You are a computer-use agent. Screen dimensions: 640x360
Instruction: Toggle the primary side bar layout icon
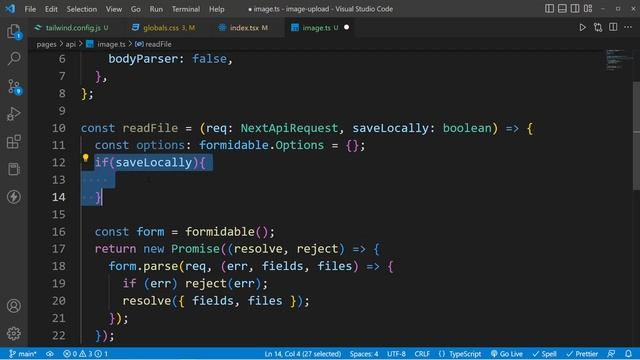(549, 9)
